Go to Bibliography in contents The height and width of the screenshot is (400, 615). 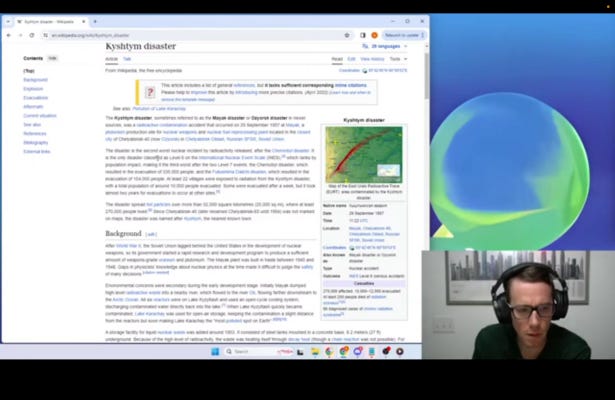coord(35,143)
